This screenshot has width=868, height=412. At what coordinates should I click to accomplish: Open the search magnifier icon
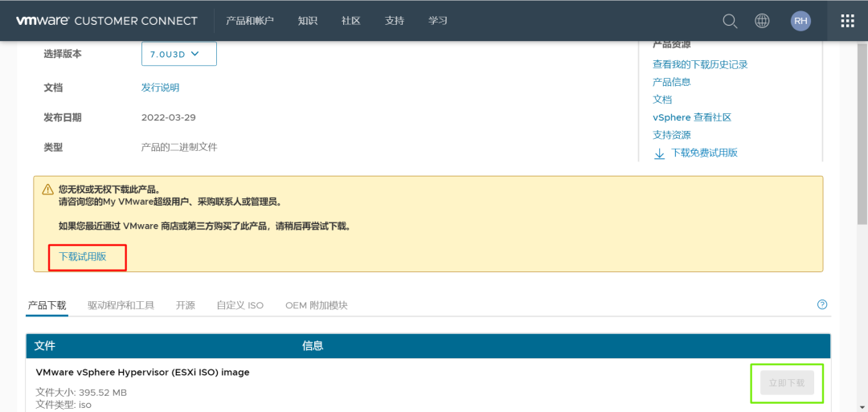tap(730, 21)
